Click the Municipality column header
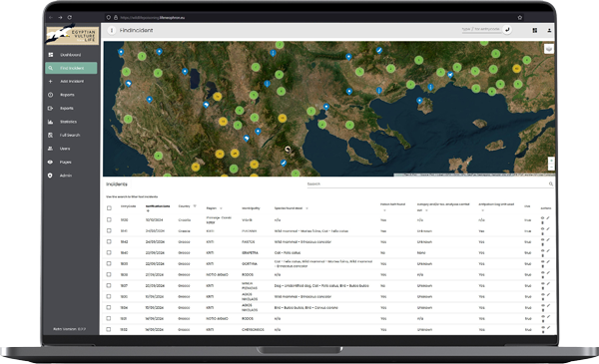 pyautogui.click(x=251, y=208)
